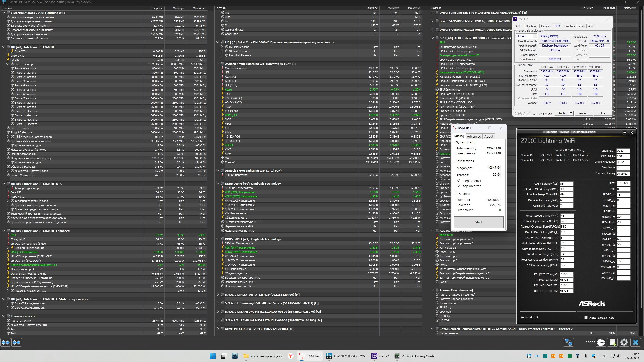Image resolution: width=644 pixels, height=362 pixels.
Task: Toggle Stop on error checkbox
Action: click(x=459, y=186)
